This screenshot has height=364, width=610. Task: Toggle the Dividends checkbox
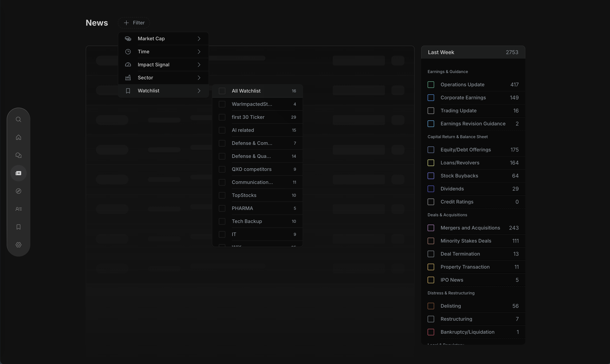431,189
